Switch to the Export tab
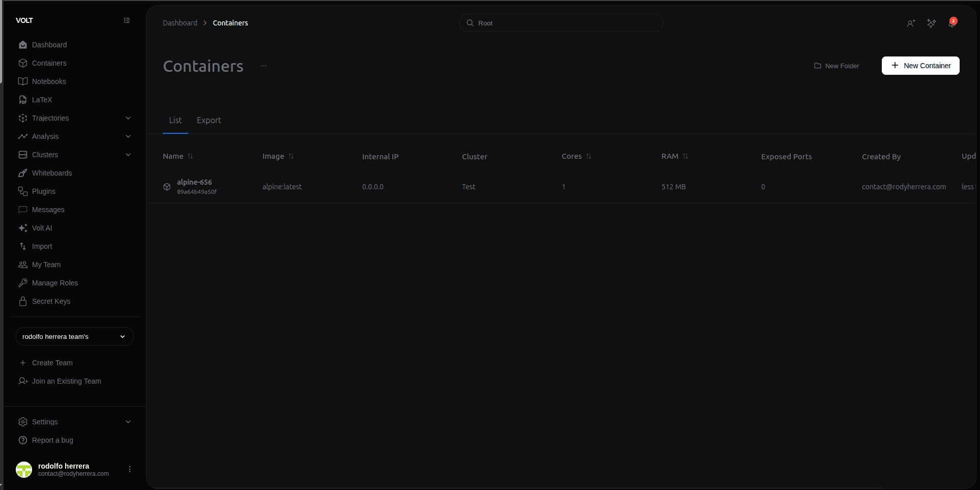The width and height of the screenshot is (980, 490). point(209,121)
